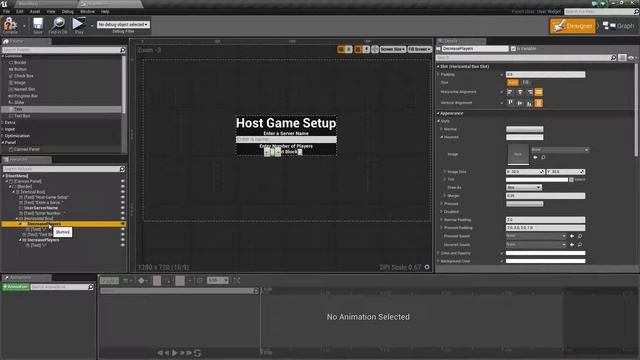Open the Screen Size dropdown

coord(393,49)
